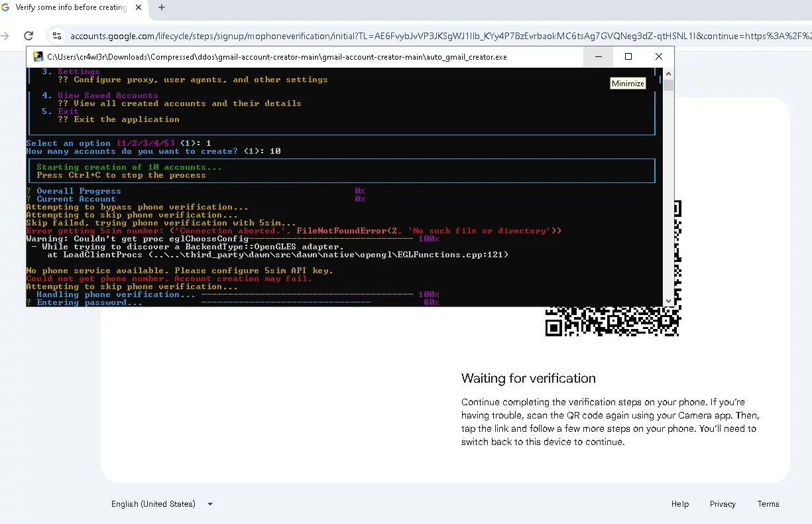
Task: Minimize the auto_gmail_creator console window
Action: coord(599,56)
